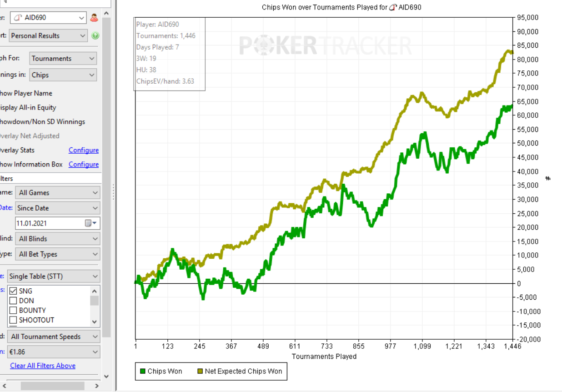Expand the Chips winnings dropdown

click(x=63, y=75)
